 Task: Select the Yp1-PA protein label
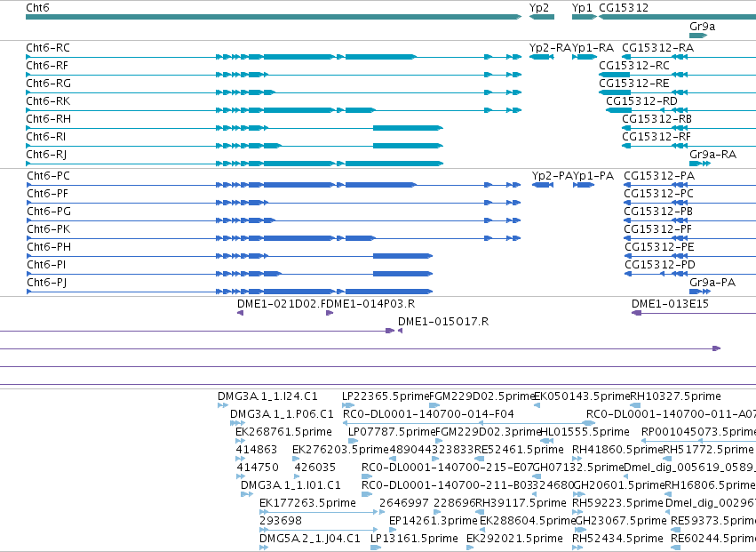tap(593, 176)
